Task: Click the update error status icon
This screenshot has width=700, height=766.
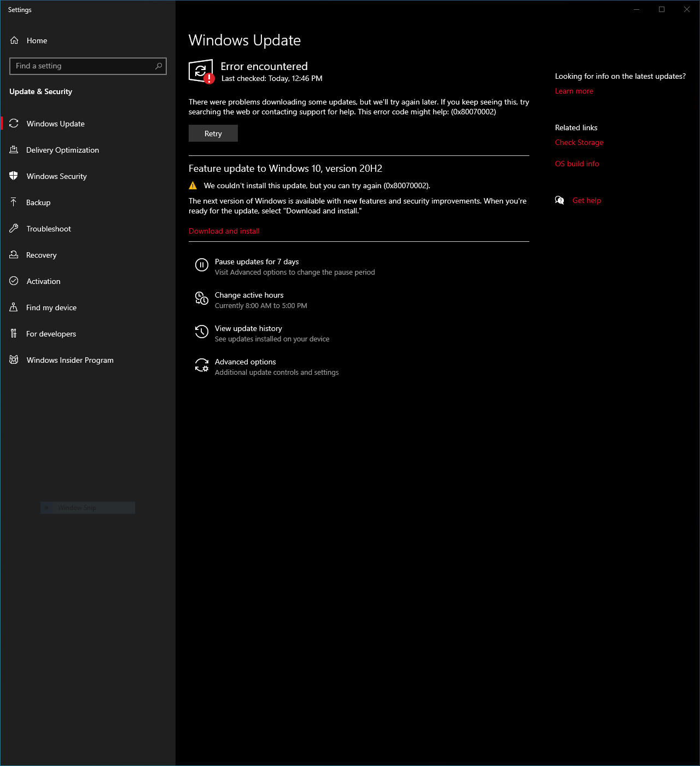Action: pos(201,72)
